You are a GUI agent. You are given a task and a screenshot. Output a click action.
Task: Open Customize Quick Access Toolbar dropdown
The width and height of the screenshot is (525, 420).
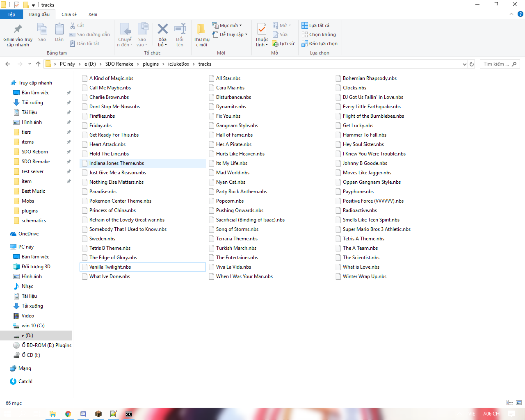[33, 5]
